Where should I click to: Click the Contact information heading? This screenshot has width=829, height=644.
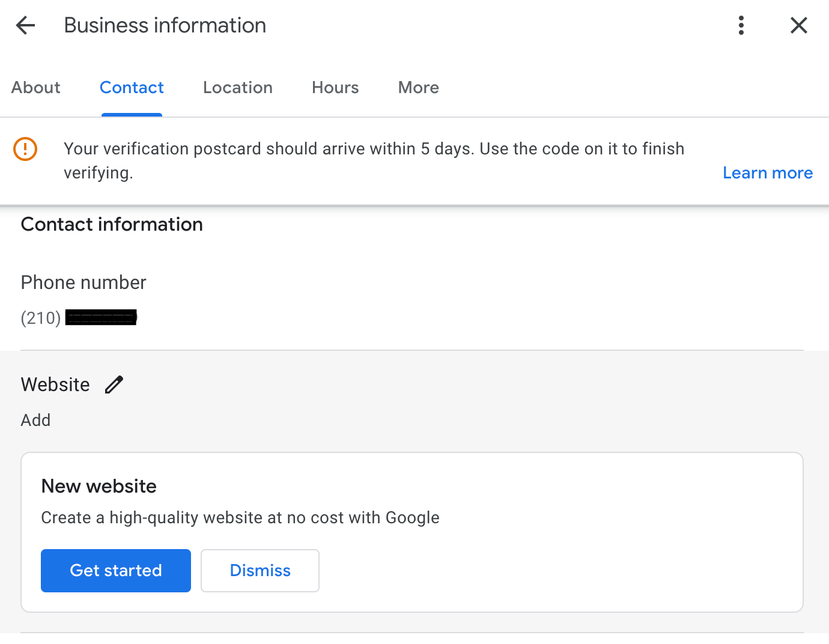pos(112,224)
